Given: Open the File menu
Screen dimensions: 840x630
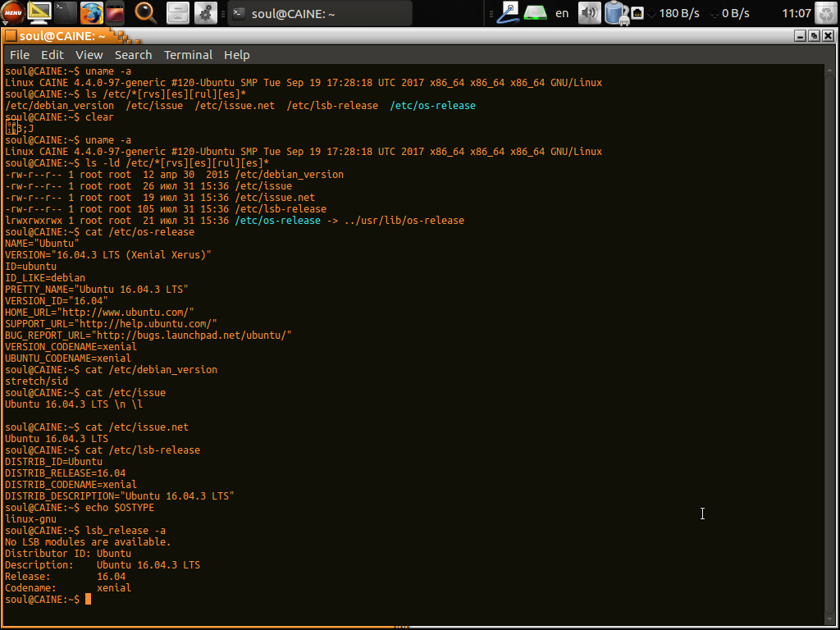Looking at the screenshot, I should [x=20, y=55].
